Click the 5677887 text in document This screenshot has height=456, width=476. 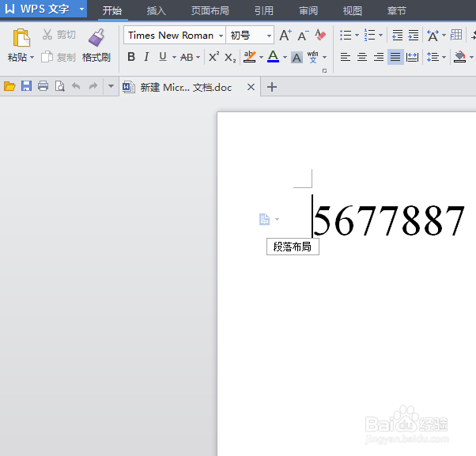(x=389, y=220)
